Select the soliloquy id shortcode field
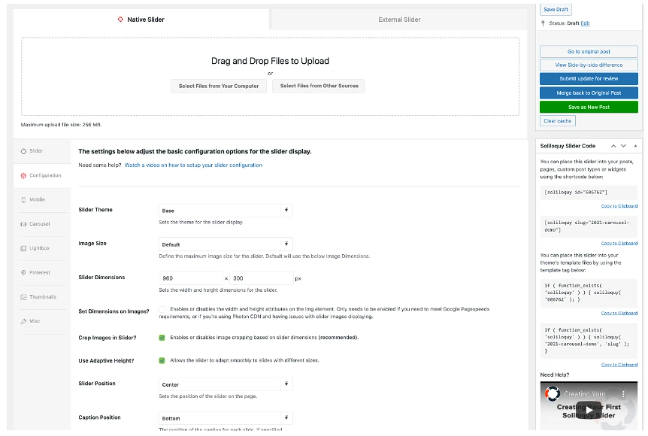The height and width of the screenshot is (436, 648). 588,192
